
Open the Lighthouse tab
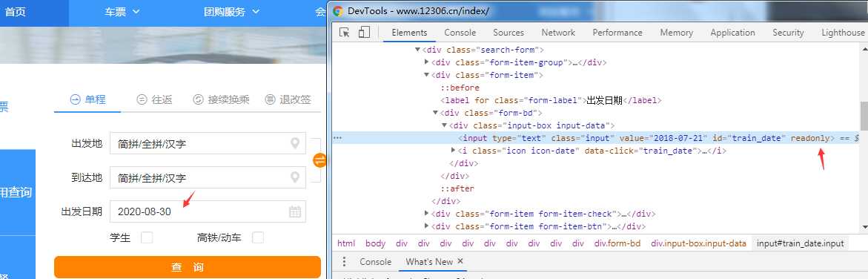click(843, 33)
